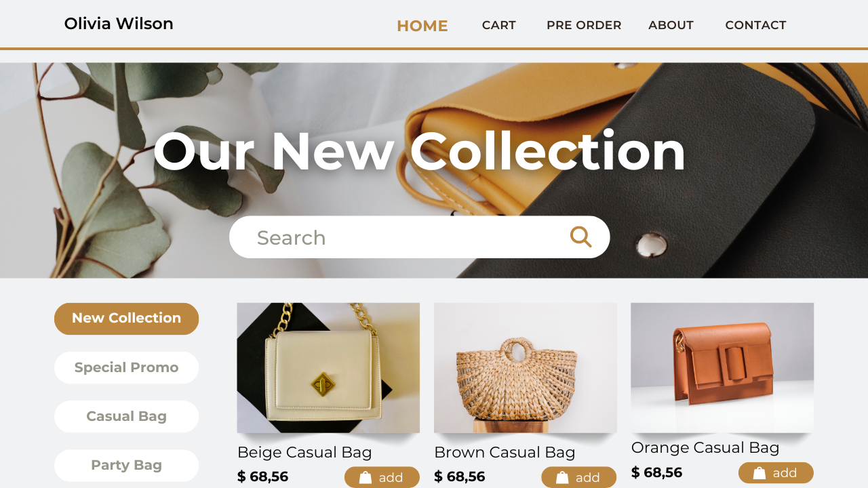Visit the ABOUT page

coord(671,25)
